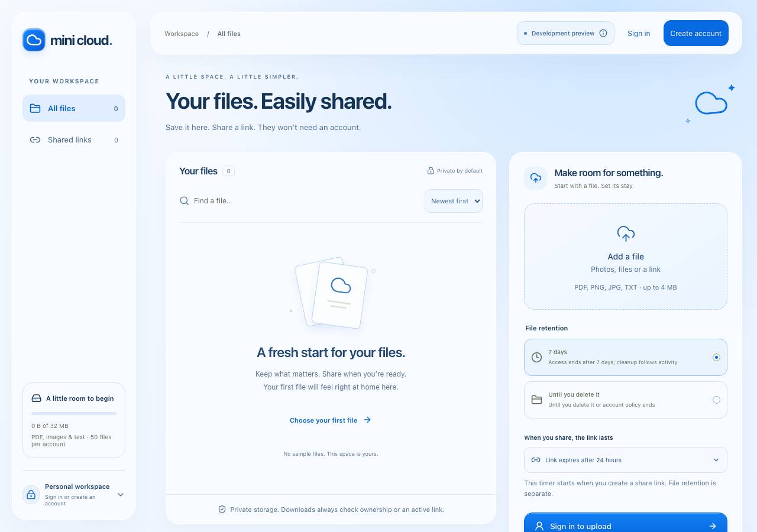This screenshot has height=532, width=757.
Task: Click the All files folder icon
Action: click(35, 108)
